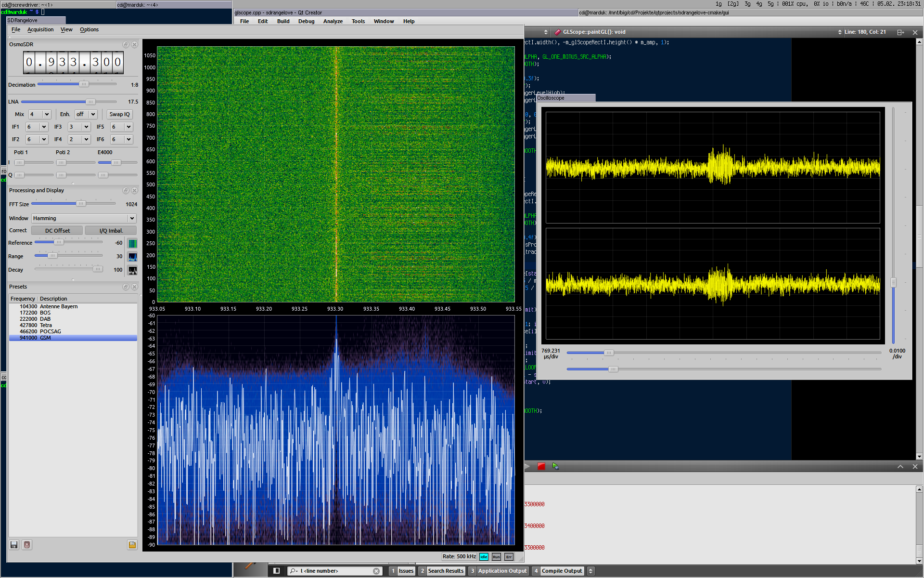Click the Idle status indicator
The image size is (924, 578).
tap(484, 557)
